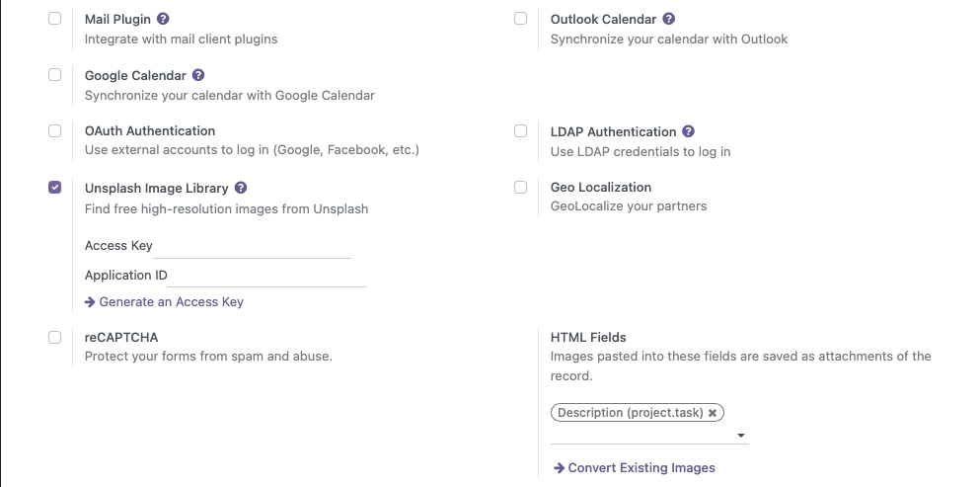Click the LDAP Authentication title

(613, 132)
